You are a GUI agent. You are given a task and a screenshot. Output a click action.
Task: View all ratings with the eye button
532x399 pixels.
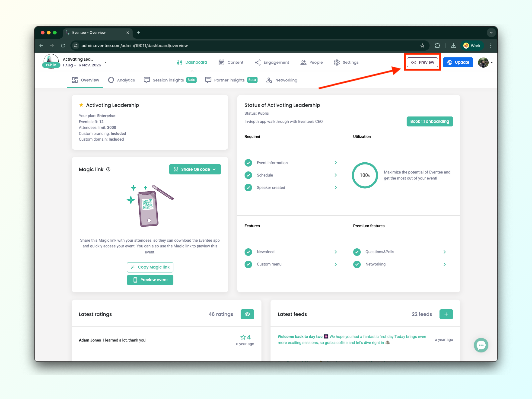247,314
